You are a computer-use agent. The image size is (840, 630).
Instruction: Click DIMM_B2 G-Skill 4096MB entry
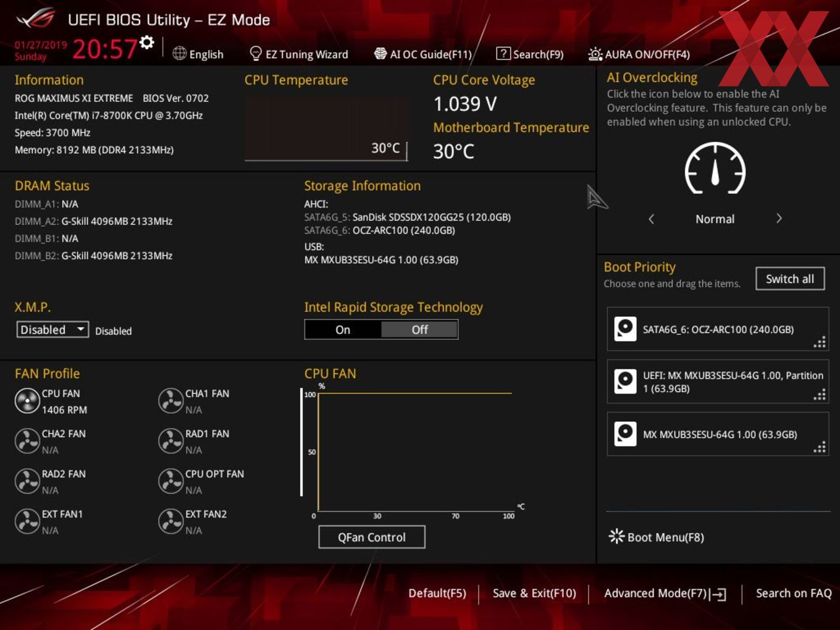pyautogui.click(x=93, y=256)
